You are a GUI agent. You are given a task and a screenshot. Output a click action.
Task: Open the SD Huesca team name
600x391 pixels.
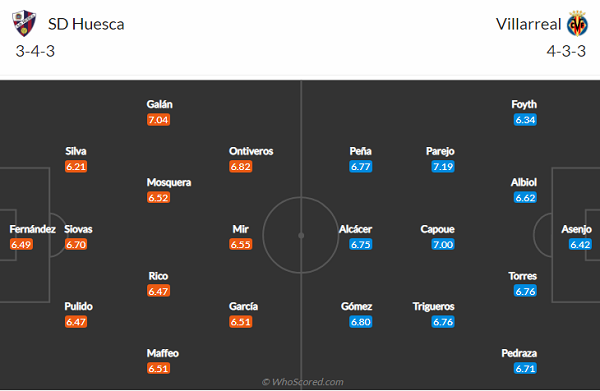coord(86,24)
